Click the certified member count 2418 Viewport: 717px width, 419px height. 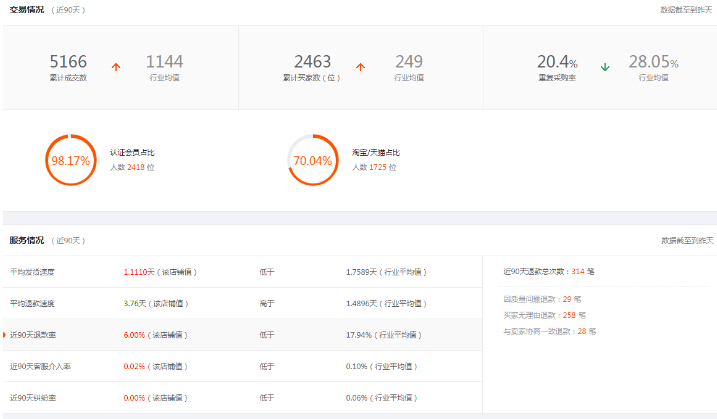(x=136, y=167)
